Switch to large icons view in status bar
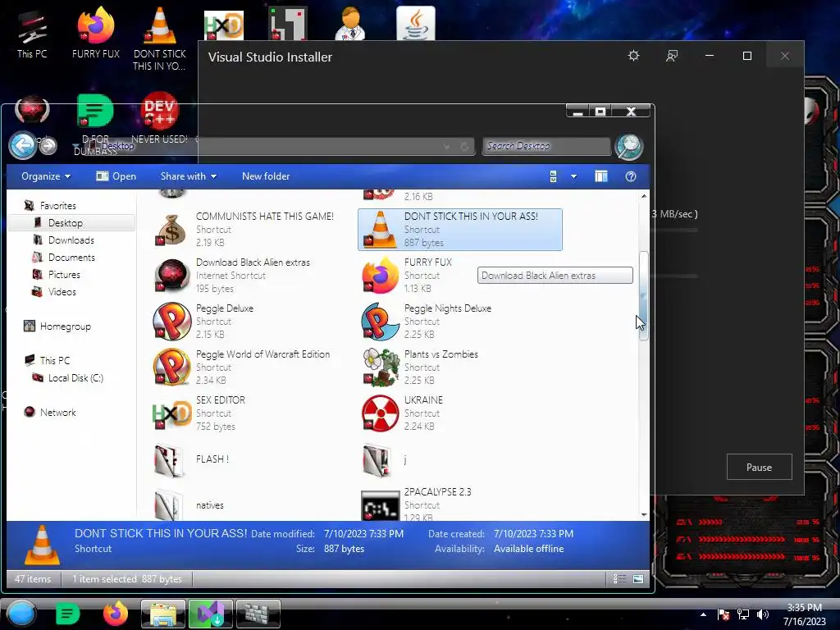Viewport: 840px width, 630px height. [637, 578]
